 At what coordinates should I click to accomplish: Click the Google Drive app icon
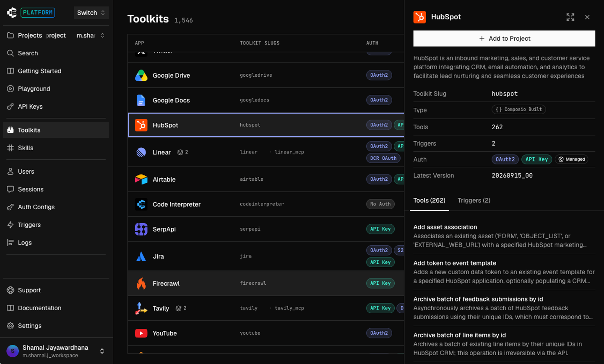(x=141, y=75)
